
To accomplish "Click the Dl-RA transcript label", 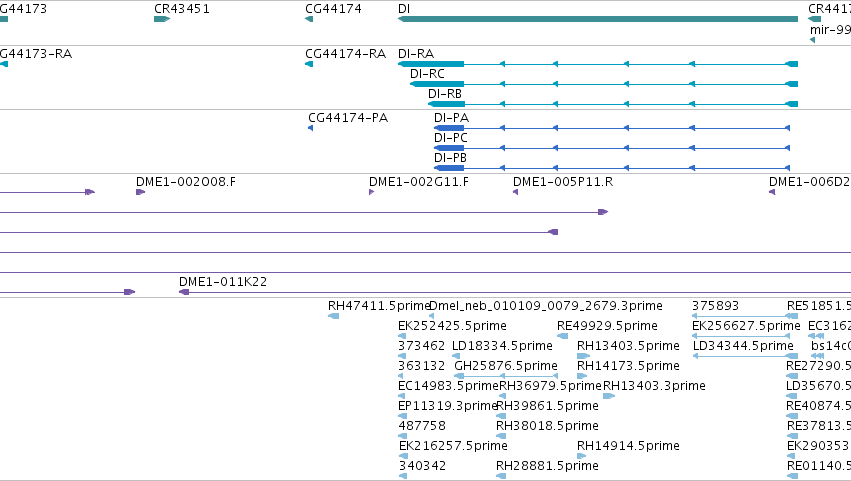I will [416, 54].
